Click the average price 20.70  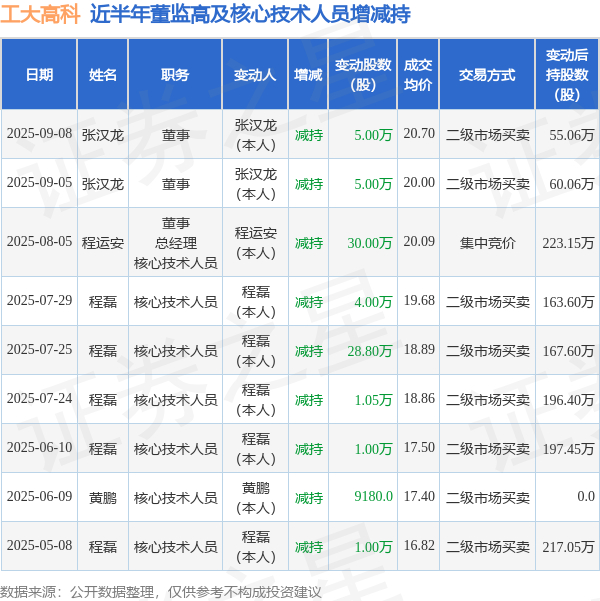[419, 133]
